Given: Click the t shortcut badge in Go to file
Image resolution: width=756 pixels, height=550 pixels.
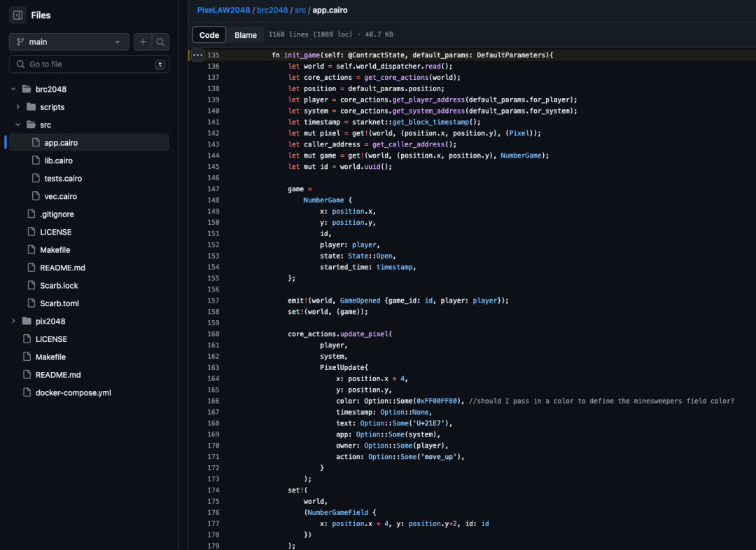Looking at the screenshot, I should (159, 64).
